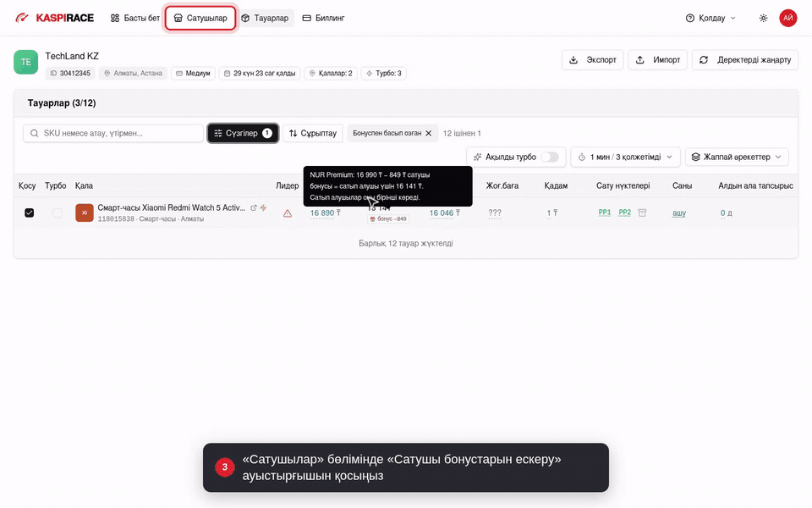Remove the Бонуспен басып озған filter chip
The height and width of the screenshot is (508, 812).
pos(428,133)
